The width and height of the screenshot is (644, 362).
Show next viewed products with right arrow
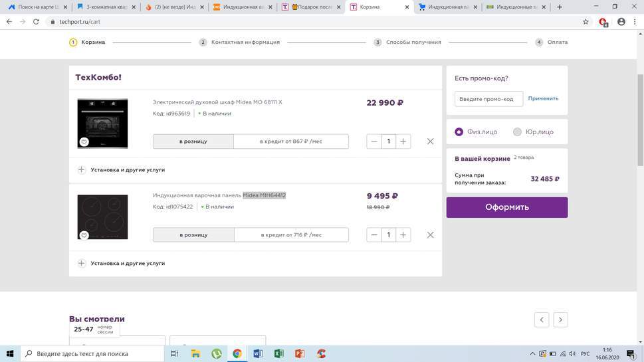[560, 319]
